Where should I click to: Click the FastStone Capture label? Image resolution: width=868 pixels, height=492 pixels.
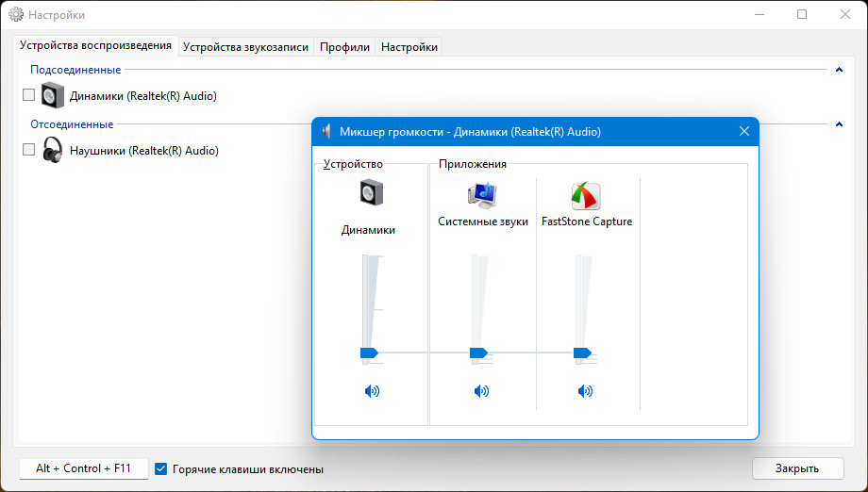(x=587, y=221)
